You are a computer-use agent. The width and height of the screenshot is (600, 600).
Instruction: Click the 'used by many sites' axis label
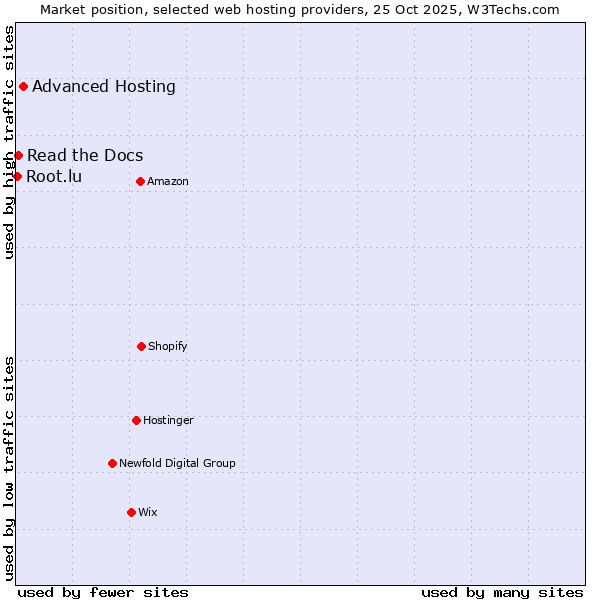coord(502,592)
